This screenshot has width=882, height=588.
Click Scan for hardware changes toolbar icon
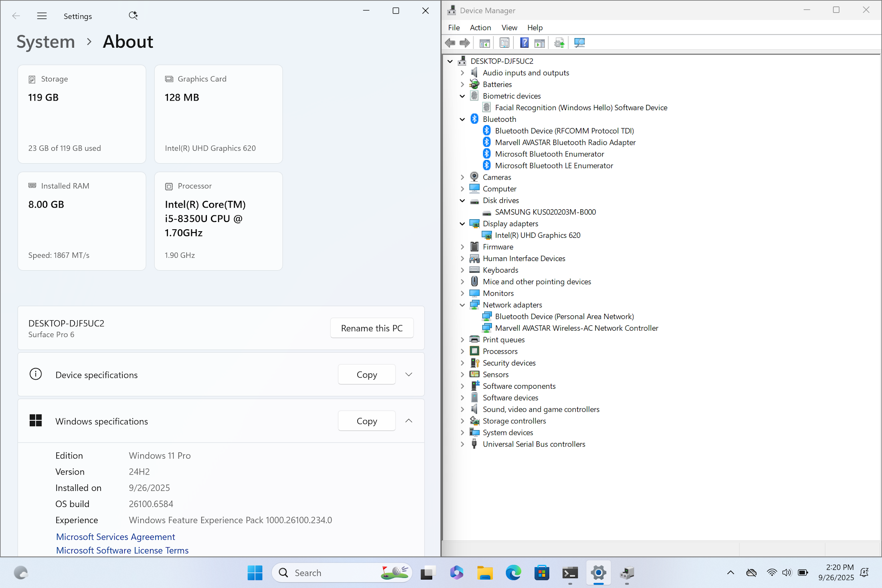click(x=579, y=43)
